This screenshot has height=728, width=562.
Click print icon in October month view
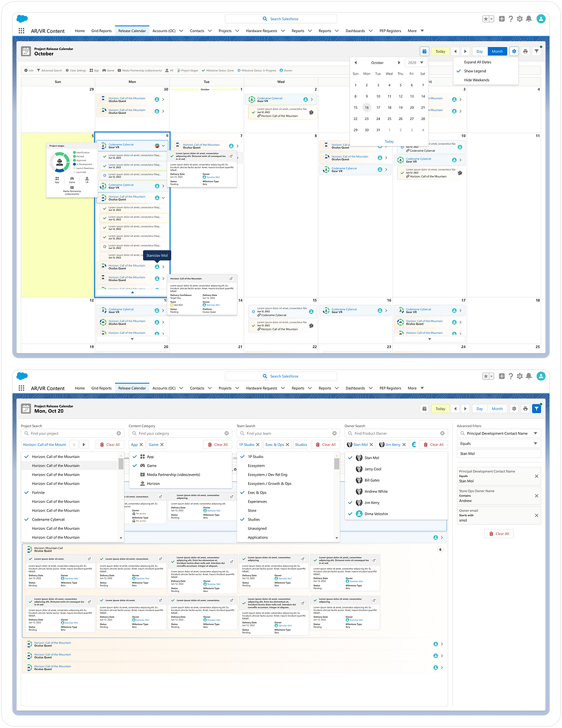(x=525, y=51)
